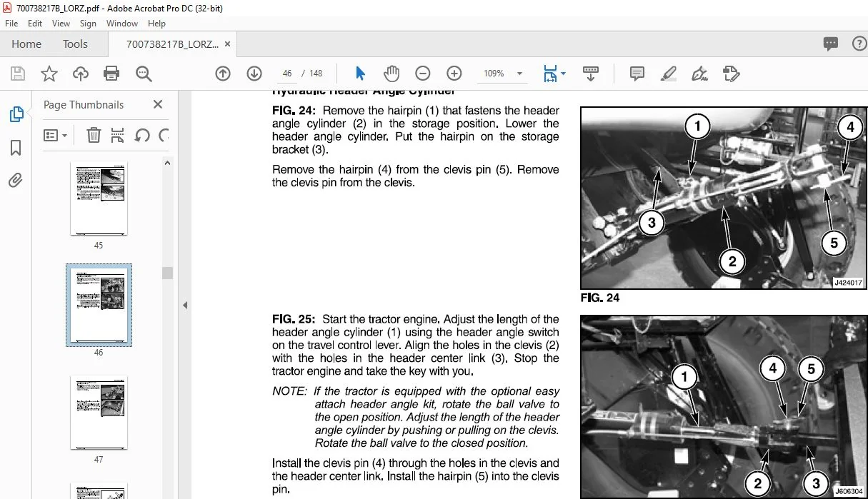Click the 'Page Thumbnails' panel title

point(84,104)
